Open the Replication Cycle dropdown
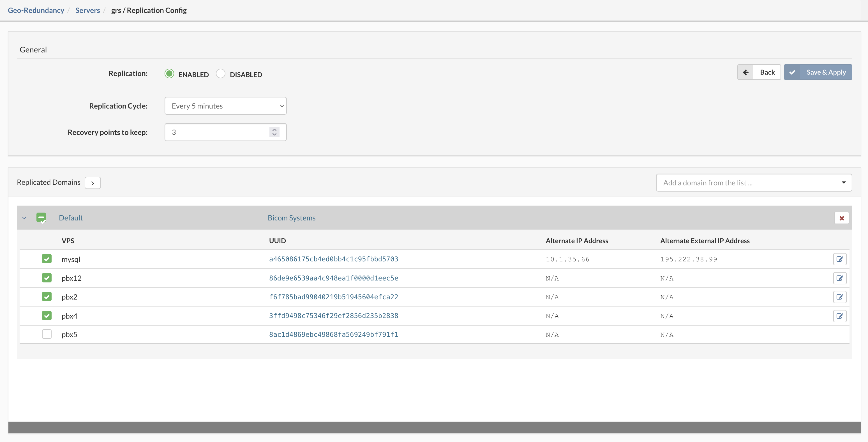The image size is (868, 442). click(225, 106)
